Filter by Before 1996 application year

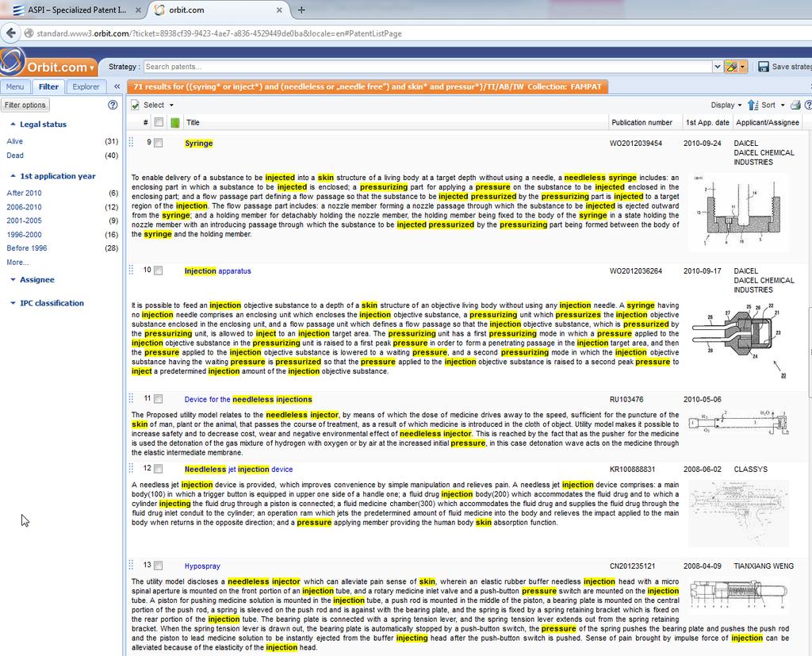click(x=26, y=248)
